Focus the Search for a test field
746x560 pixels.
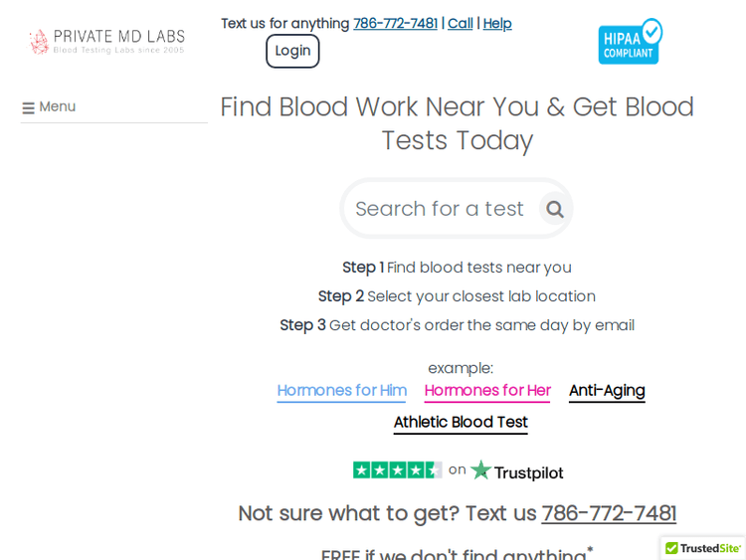(x=439, y=209)
